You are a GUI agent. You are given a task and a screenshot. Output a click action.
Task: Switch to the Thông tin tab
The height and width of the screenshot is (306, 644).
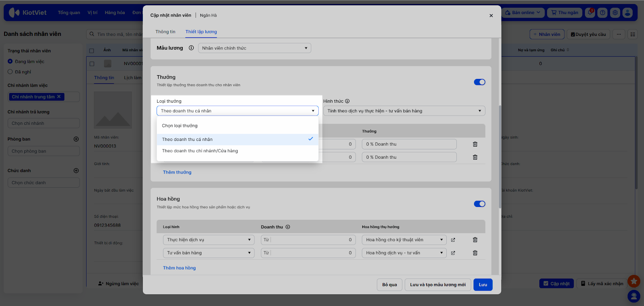click(x=165, y=32)
